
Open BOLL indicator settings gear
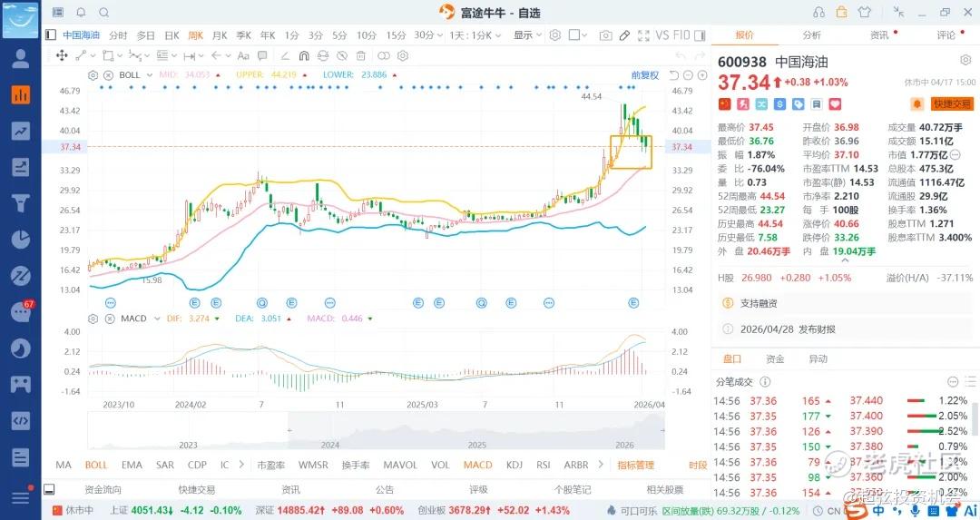[93, 75]
